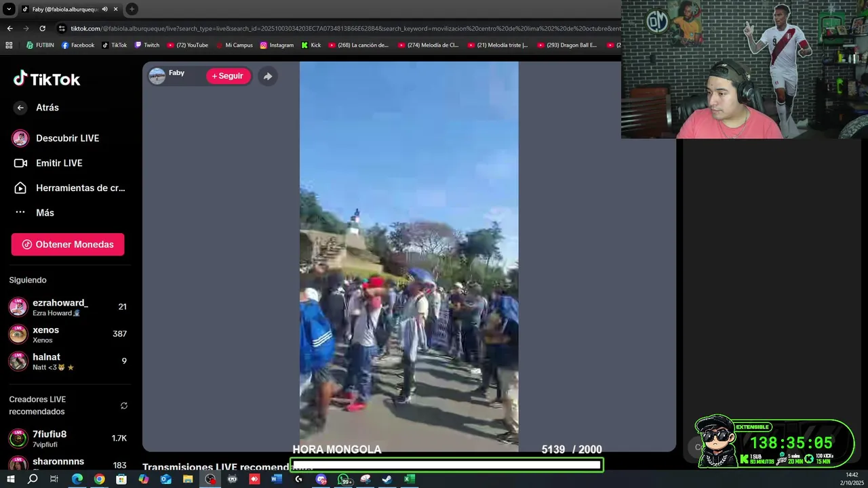Open a new browser tab
Viewport: 868px width, 488px height.
click(132, 9)
